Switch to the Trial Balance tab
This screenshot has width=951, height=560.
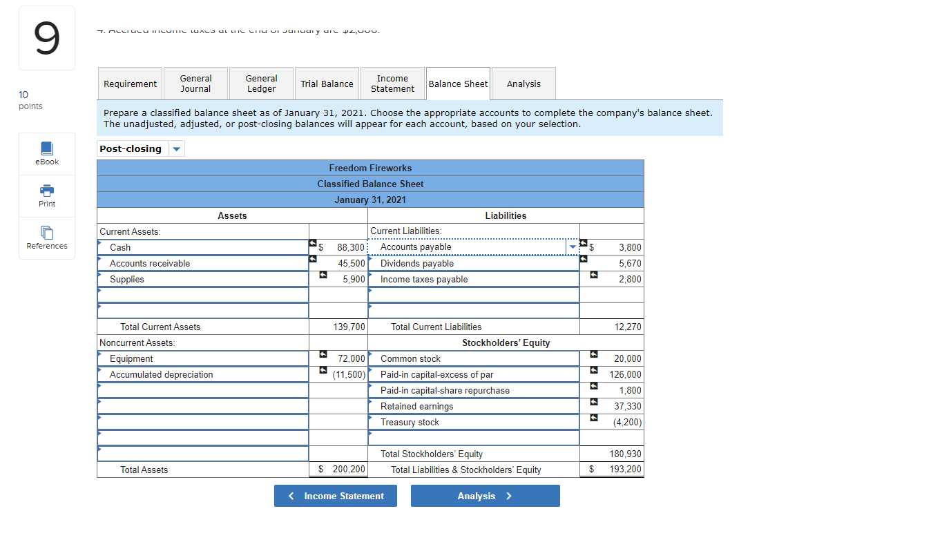click(x=327, y=84)
